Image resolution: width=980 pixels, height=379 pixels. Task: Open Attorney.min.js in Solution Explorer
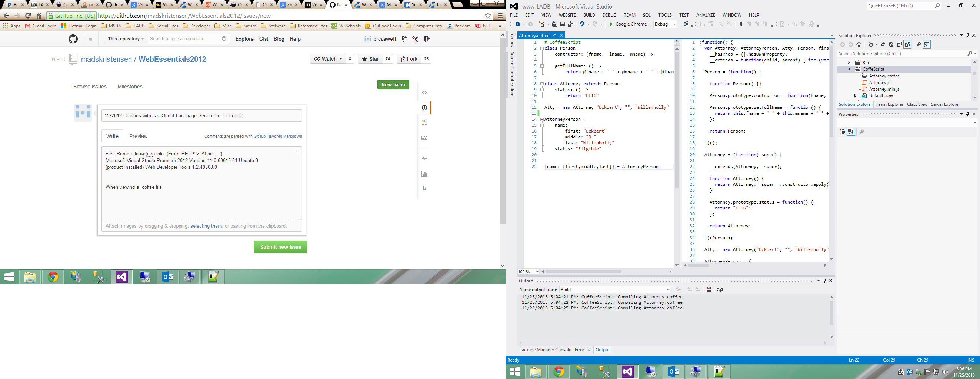tap(884, 89)
